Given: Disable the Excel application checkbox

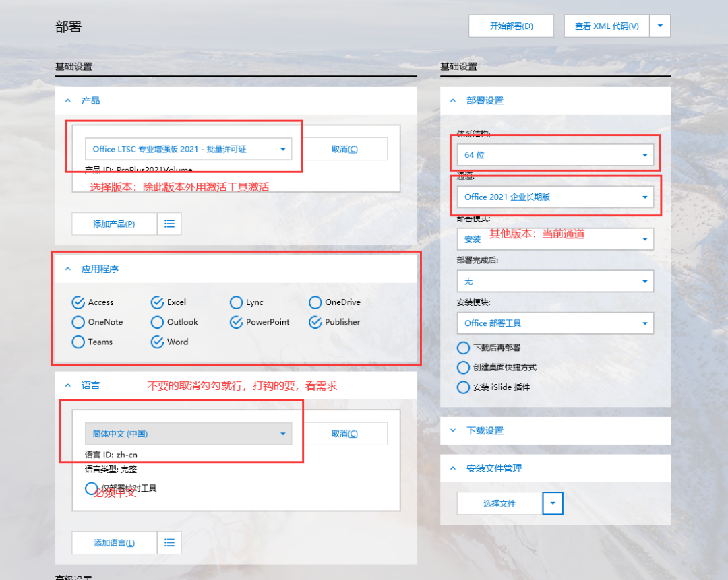Looking at the screenshot, I should (x=158, y=302).
